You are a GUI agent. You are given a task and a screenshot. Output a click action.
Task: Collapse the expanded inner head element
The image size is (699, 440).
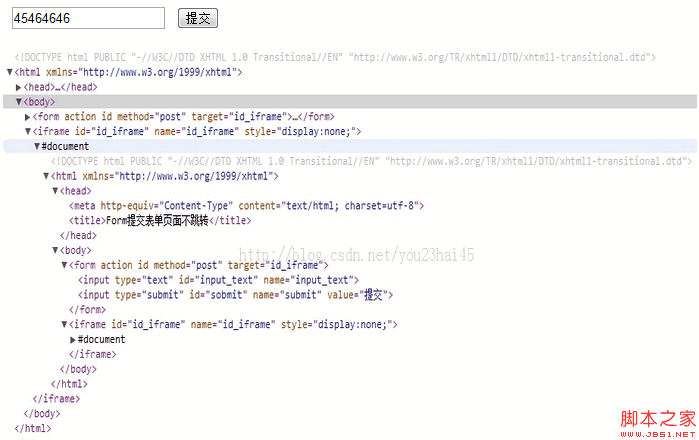click(x=55, y=191)
